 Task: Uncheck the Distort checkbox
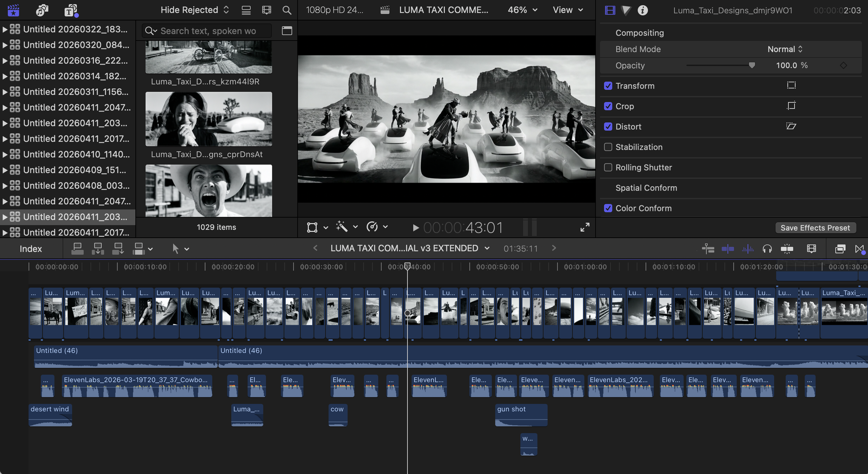608,126
